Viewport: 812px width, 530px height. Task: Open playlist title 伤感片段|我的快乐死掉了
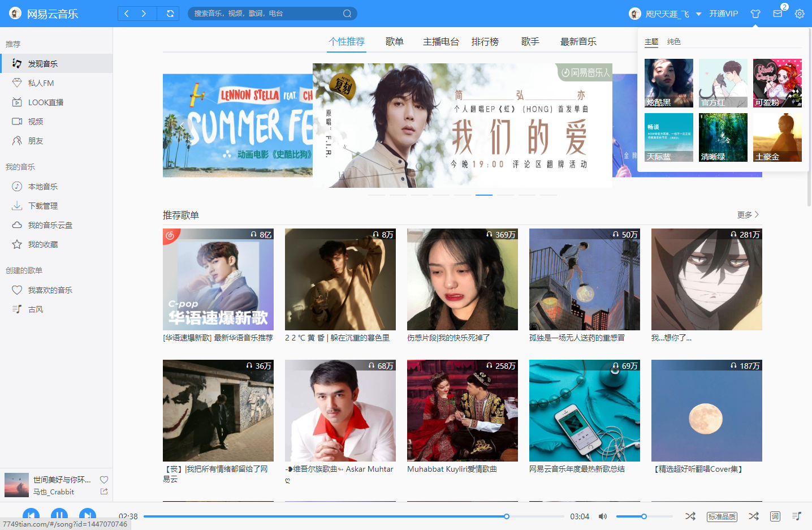coord(448,338)
